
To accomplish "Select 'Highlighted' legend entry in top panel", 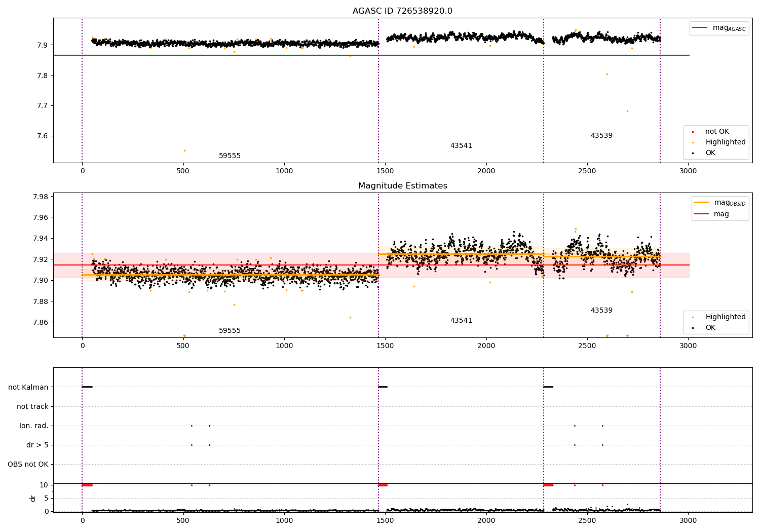I will pyautogui.click(x=726, y=142).
